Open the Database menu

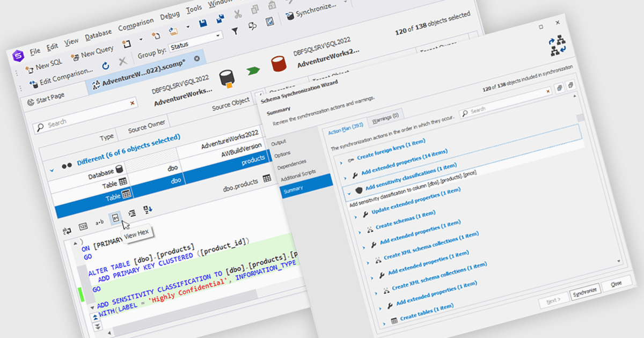coord(98,35)
